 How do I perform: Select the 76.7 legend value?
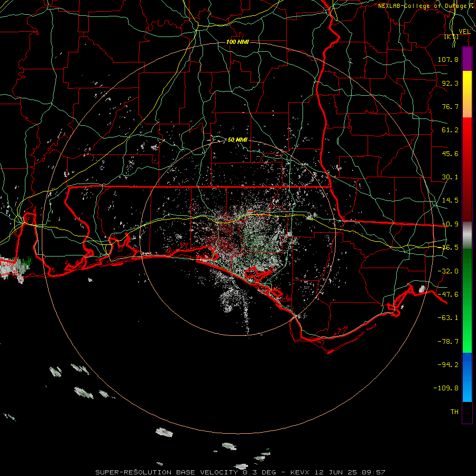(x=450, y=106)
